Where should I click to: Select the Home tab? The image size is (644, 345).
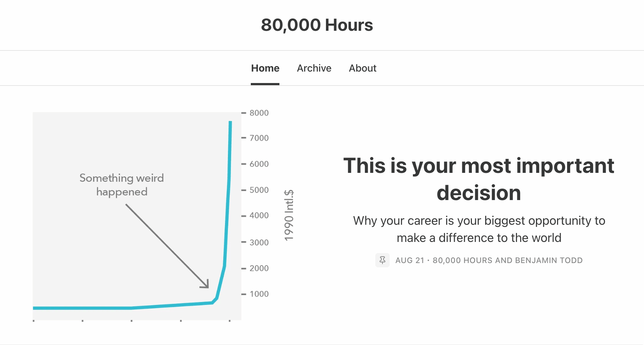tap(265, 68)
